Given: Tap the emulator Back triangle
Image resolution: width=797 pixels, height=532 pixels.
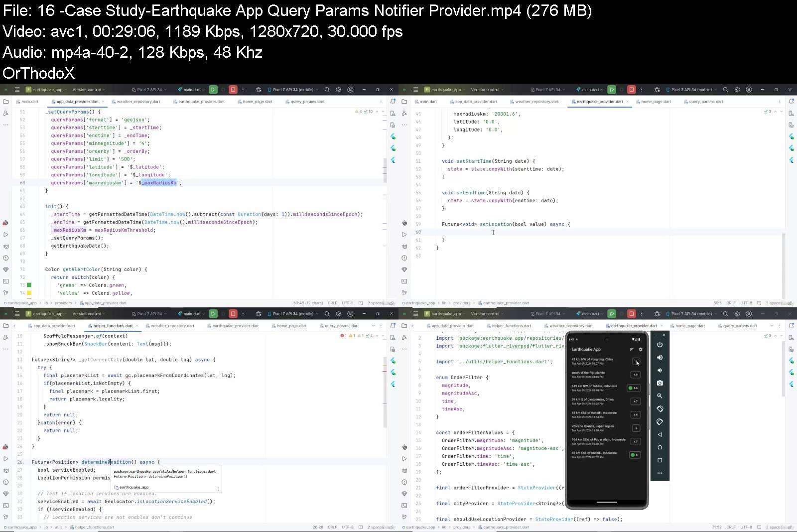Looking at the screenshot, I should [x=660, y=434].
